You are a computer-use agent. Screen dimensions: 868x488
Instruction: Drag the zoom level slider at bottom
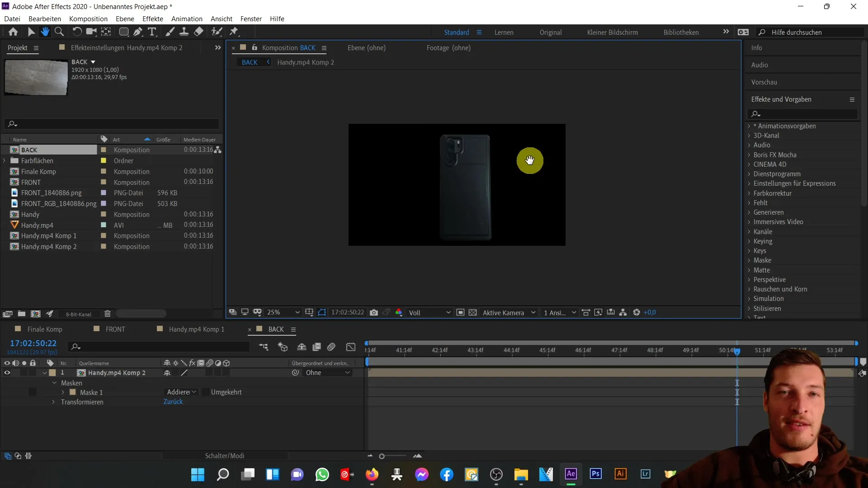point(382,456)
